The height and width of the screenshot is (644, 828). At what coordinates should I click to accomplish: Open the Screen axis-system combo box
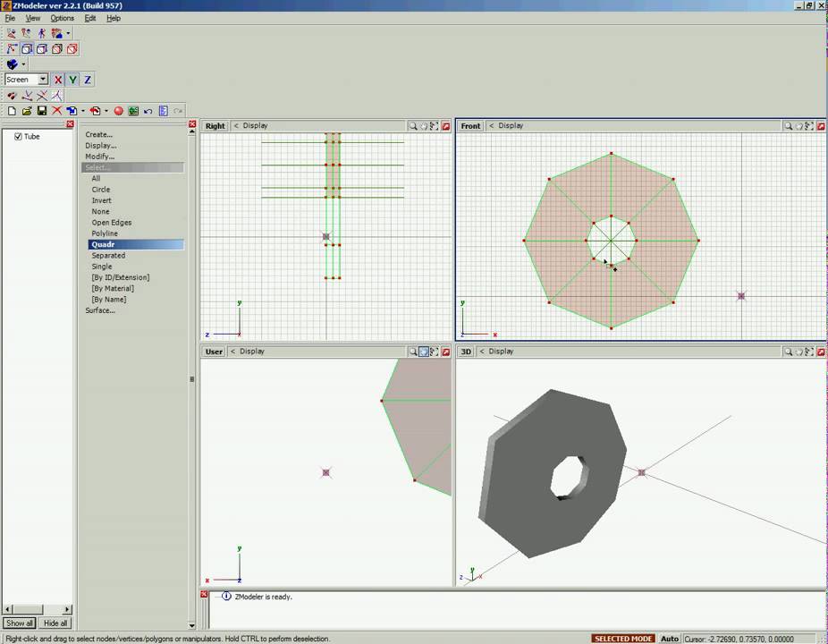[27, 80]
